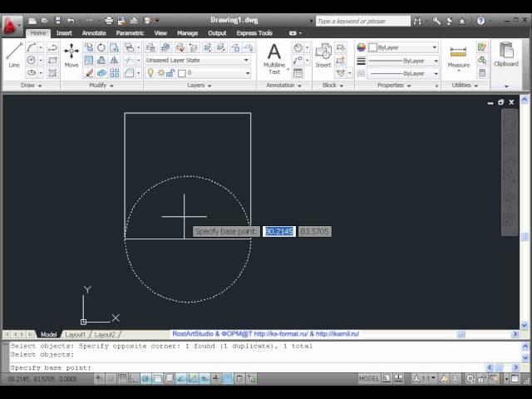Open Layer Properties manager icon
532x399 pixels.
150,47
